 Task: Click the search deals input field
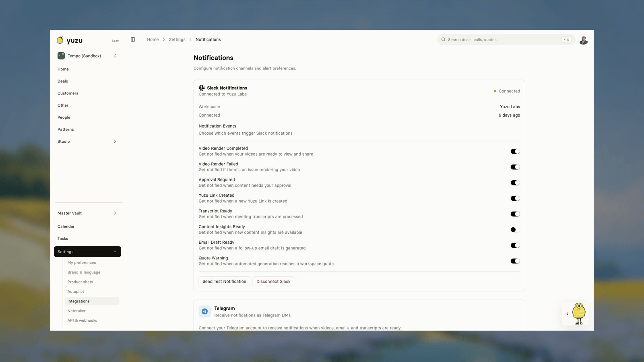pyautogui.click(x=506, y=39)
